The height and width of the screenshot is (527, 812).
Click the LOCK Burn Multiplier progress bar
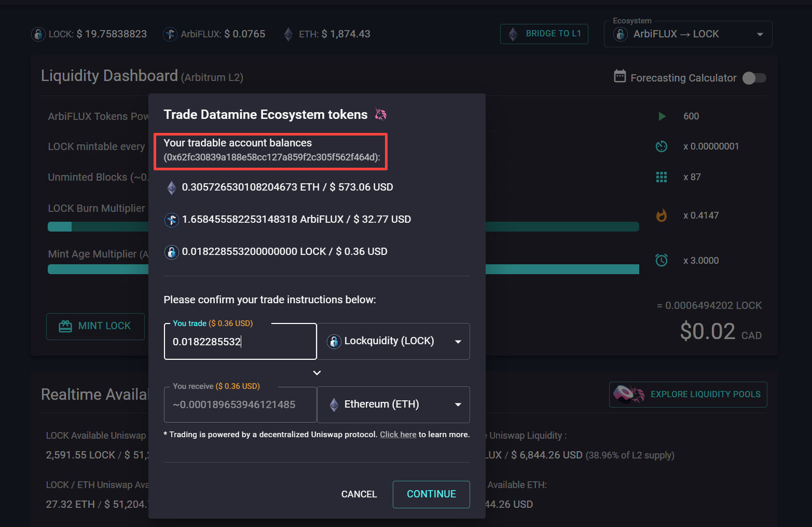coord(343,226)
